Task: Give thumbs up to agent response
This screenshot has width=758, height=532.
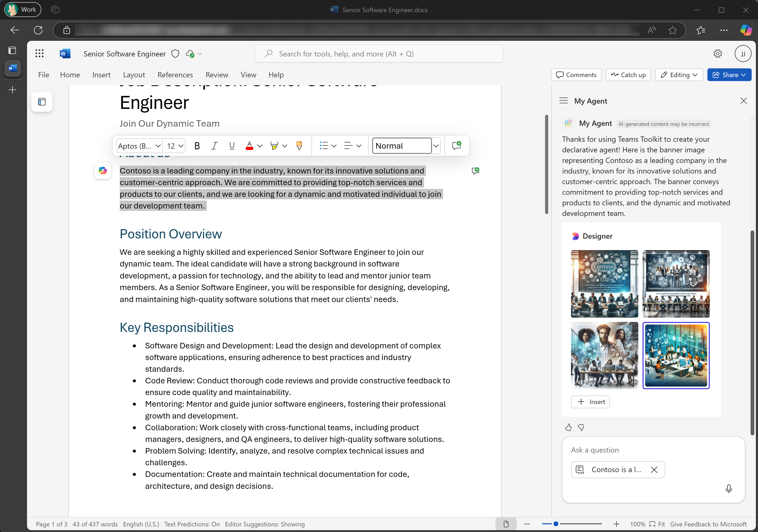Action: [568, 427]
